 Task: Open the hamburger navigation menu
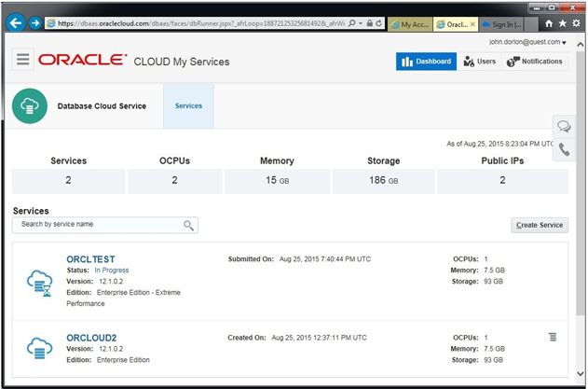(x=23, y=60)
